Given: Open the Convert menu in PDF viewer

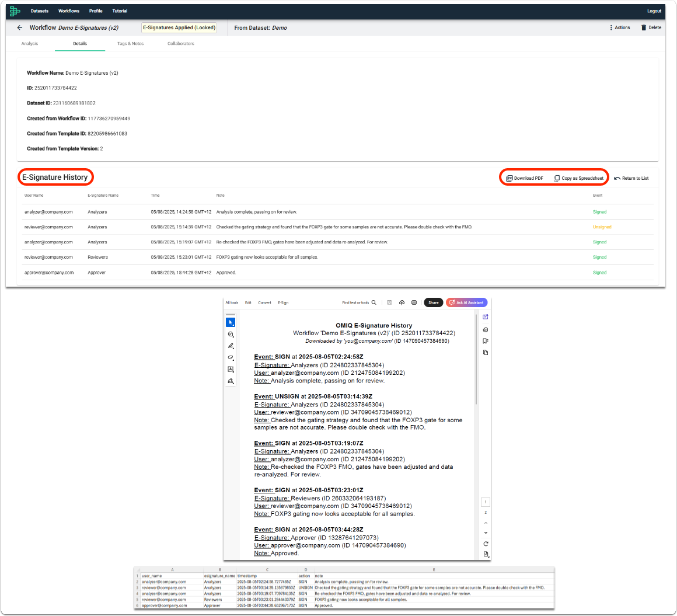Looking at the screenshot, I should click(x=264, y=303).
